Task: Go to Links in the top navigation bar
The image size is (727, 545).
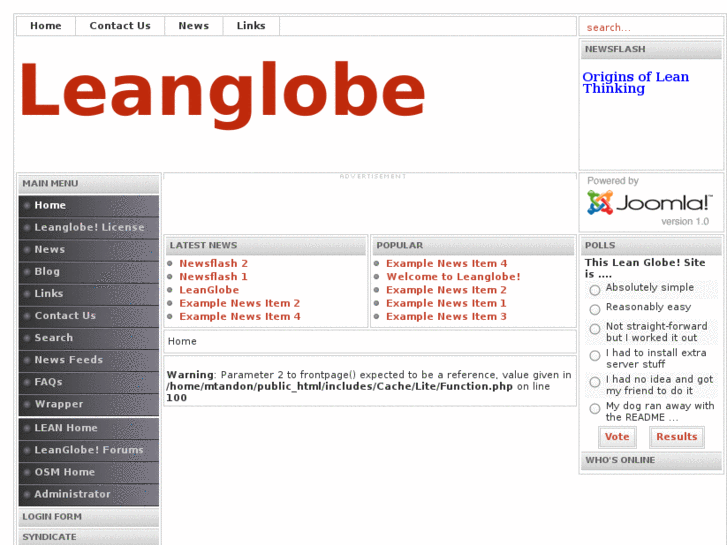Action: [x=251, y=26]
